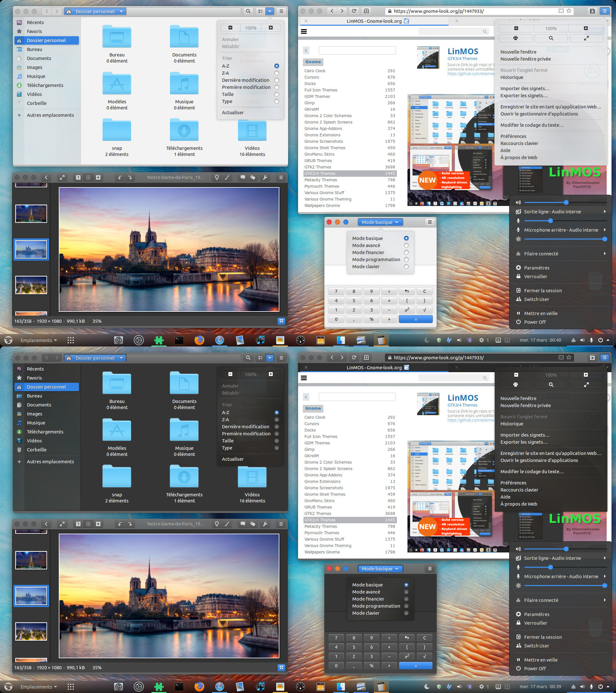This screenshot has width=616, height=693.
Task: Click the reload icon in the light-theme browser
Action: pyautogui.click(x=354, y=11)
